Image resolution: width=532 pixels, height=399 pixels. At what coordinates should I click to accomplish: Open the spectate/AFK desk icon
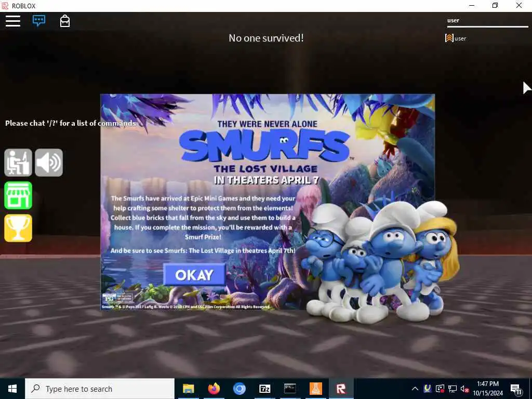tap(18, 163)
